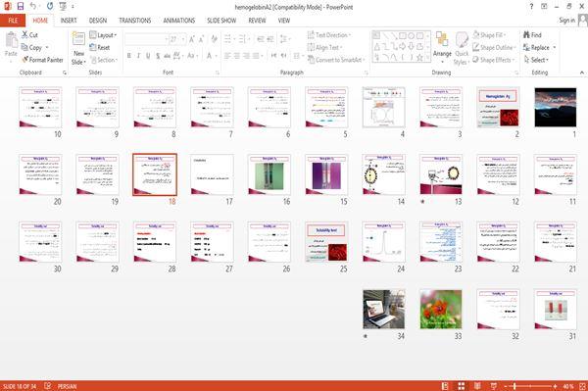Click the 40% zoom level button
588x391 pixels.
pyautogui.click(x=568, y=386)
